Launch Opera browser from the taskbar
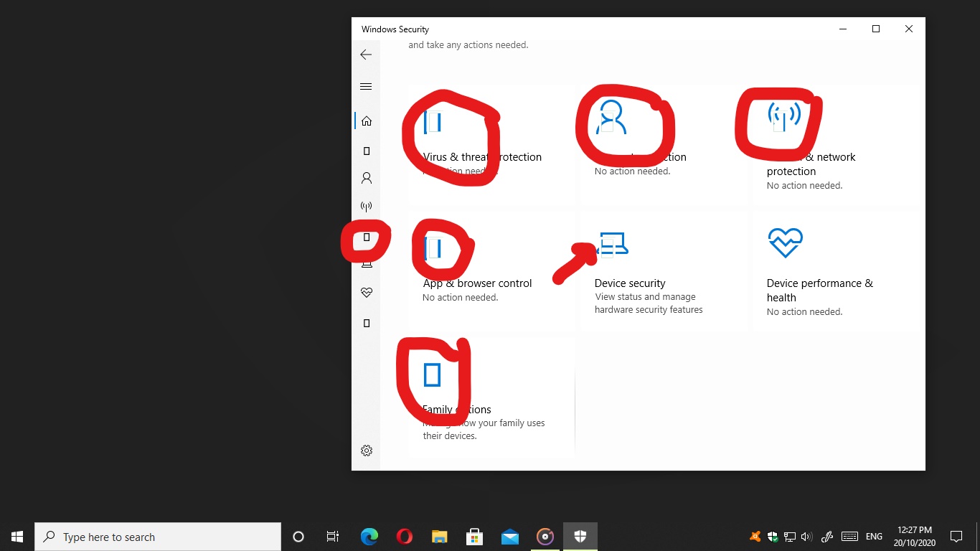This screenshot has width=980, height=551. point(404,537)
